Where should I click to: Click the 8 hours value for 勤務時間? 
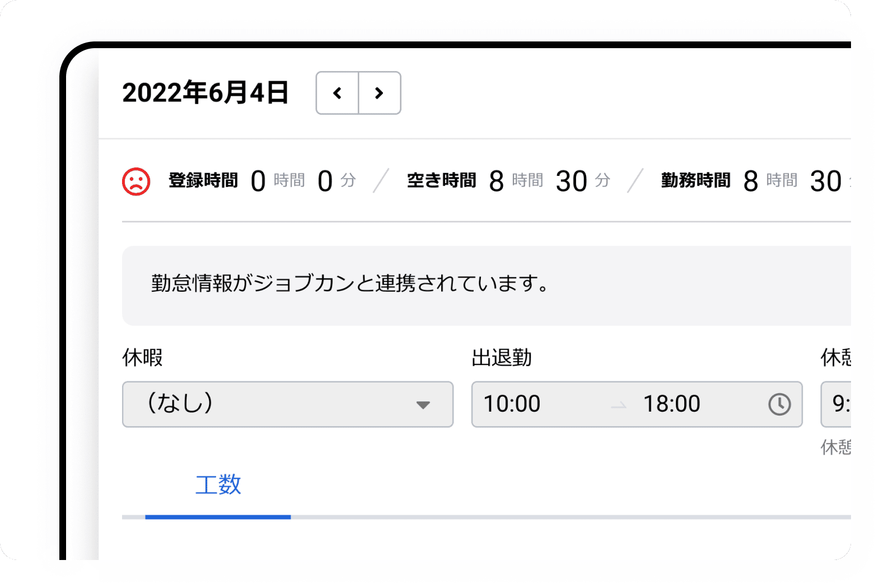coord(750,181)
